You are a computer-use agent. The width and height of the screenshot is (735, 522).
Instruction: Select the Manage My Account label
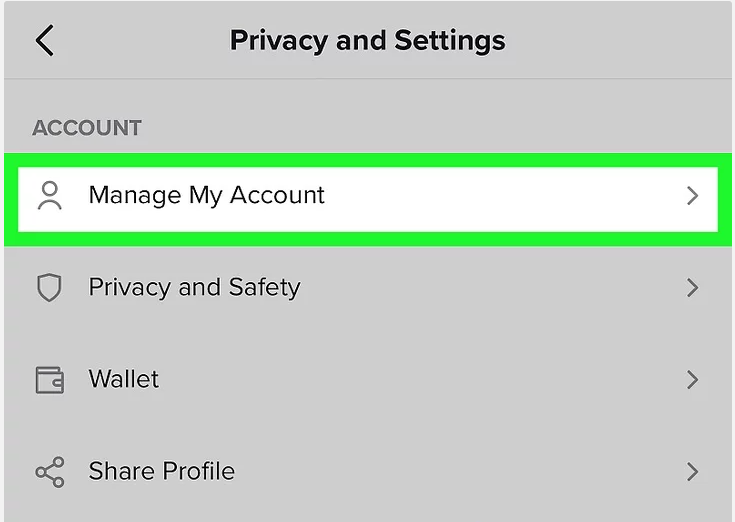[x=206, y=195]
